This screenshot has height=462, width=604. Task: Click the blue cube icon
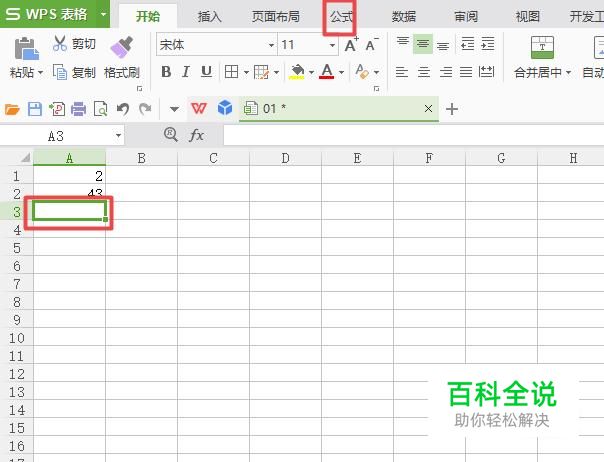click(x=225, y=108)
